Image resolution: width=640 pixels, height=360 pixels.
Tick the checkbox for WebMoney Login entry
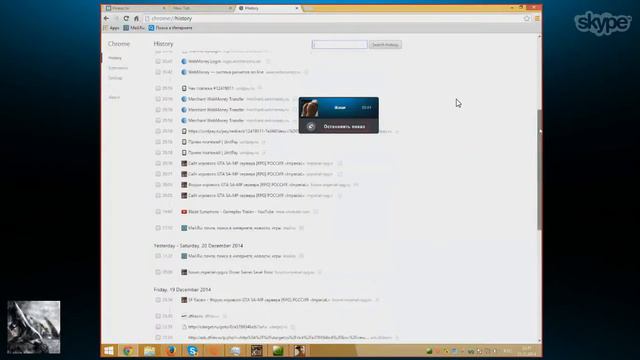(158, 61)
